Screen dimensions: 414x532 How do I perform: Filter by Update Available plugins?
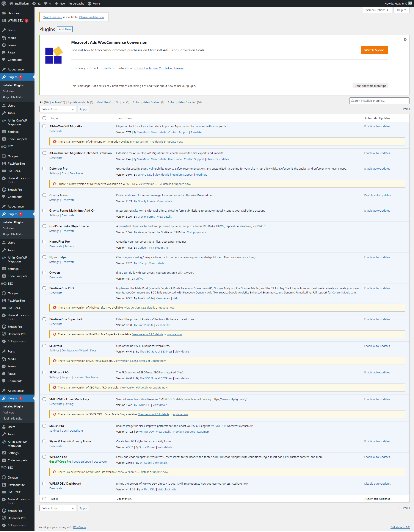[78, 102]
